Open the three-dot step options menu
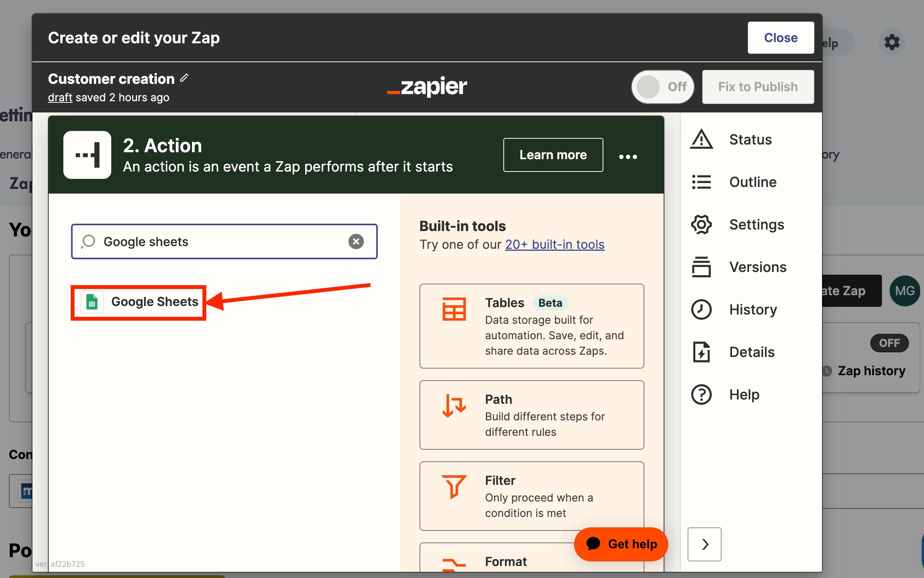This screenshot has height=578, width=924. [628, 156]
